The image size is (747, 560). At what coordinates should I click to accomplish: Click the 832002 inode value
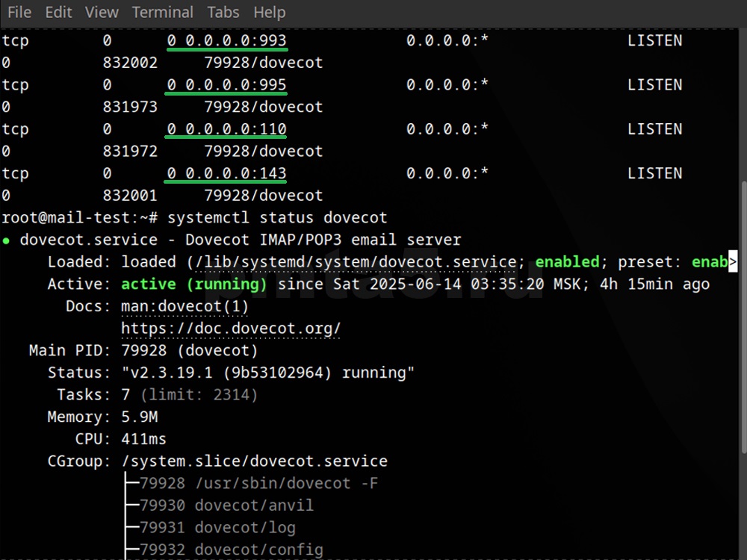pos(130,63)
